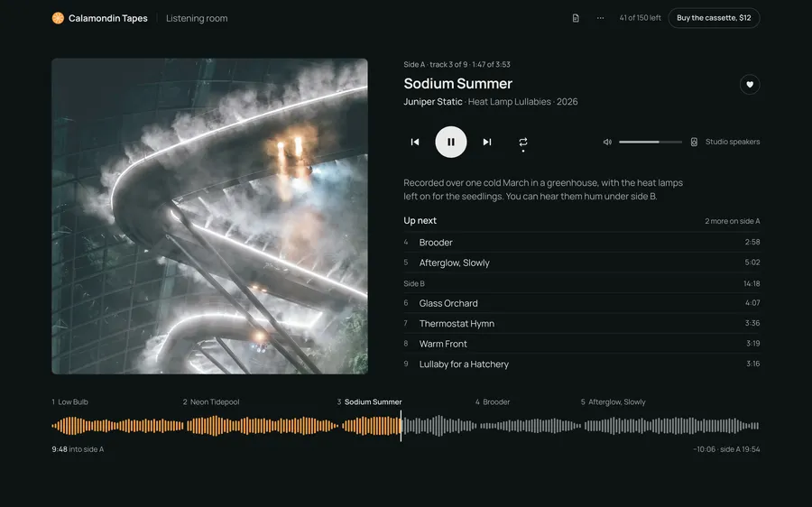Open artist Juniper Static
Image resolution: width=812 pixels, height=507 pixels.
point(433,102)
